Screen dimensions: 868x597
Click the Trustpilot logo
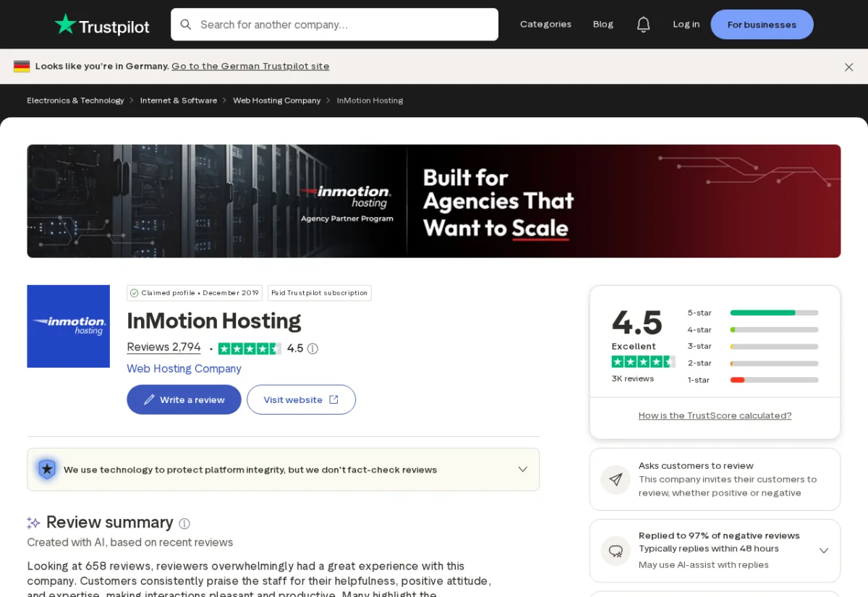pyautogui.click(x=102, y=25)
